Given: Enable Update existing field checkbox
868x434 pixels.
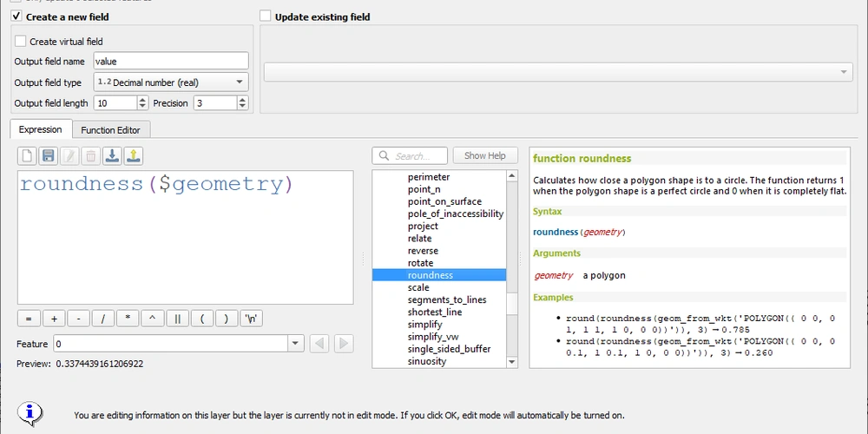Looking at the screenshot, I should pyautogui.click(x=266, y=16).
